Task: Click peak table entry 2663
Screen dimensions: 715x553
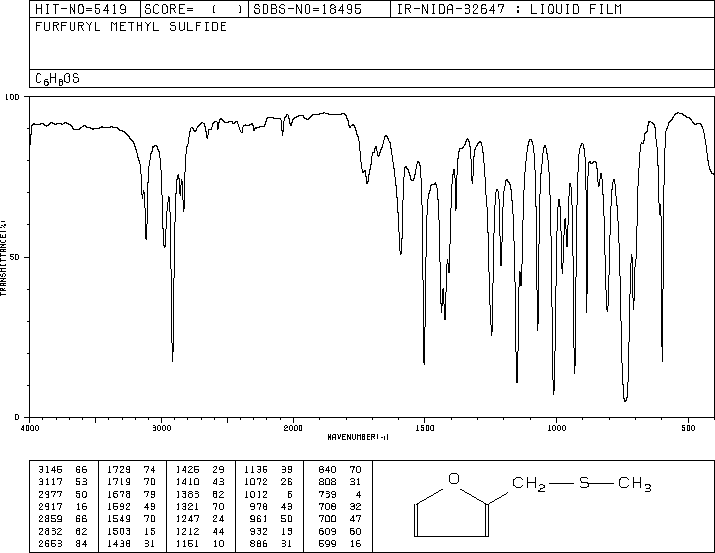Action: [x=50, y=543]
